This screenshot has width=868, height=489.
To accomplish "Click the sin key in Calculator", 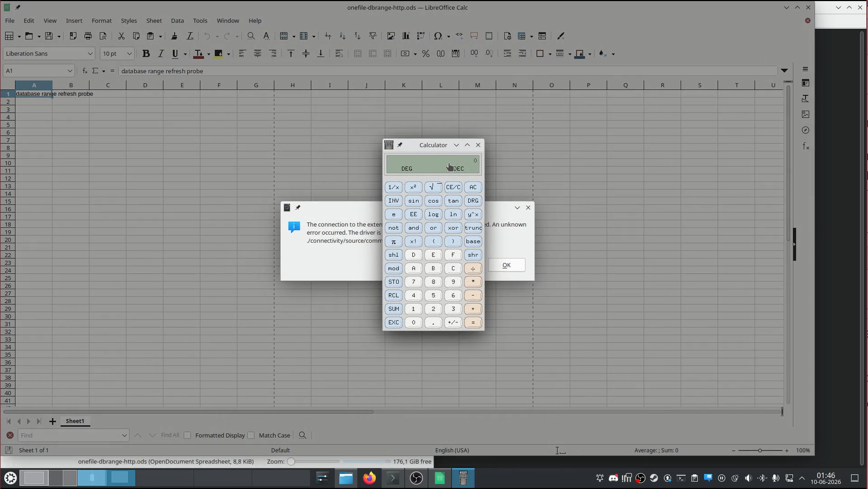I will tap(413, 201).
